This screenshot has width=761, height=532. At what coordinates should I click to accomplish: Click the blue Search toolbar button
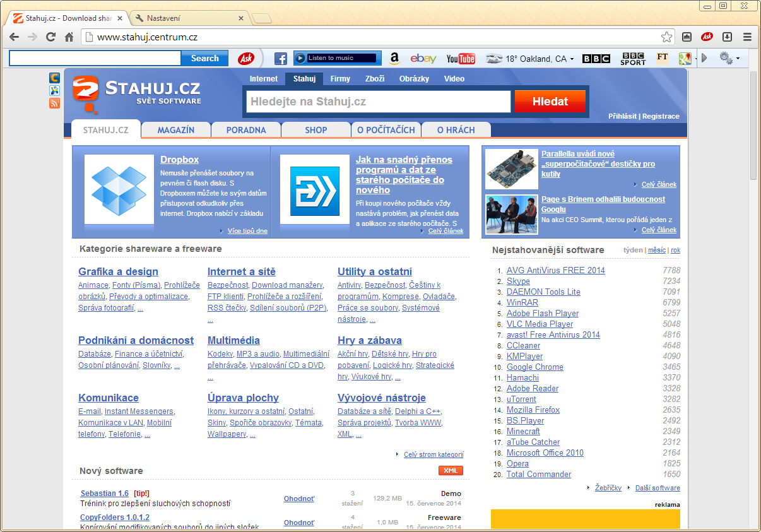(205, 58)
